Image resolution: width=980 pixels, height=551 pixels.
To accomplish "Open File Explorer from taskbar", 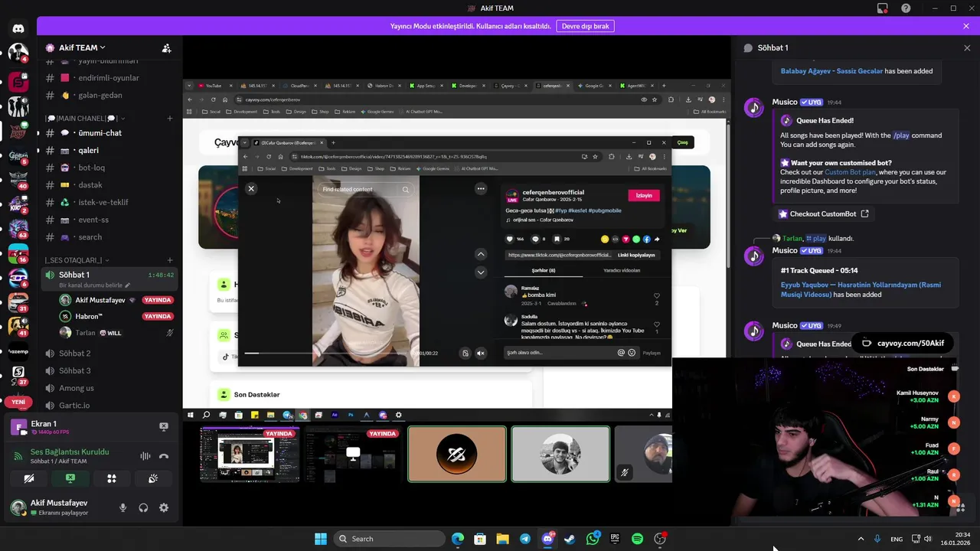I will [x=502, y=539].
